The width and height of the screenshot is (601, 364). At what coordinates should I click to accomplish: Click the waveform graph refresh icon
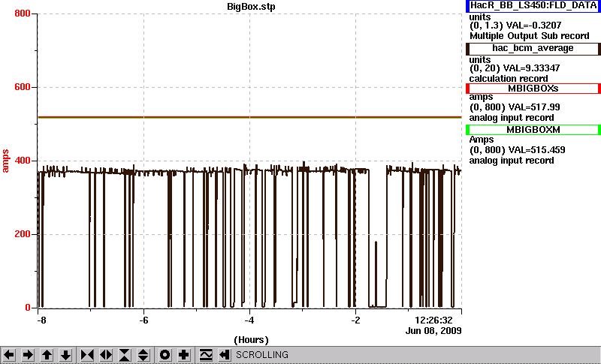coord(206,355)
